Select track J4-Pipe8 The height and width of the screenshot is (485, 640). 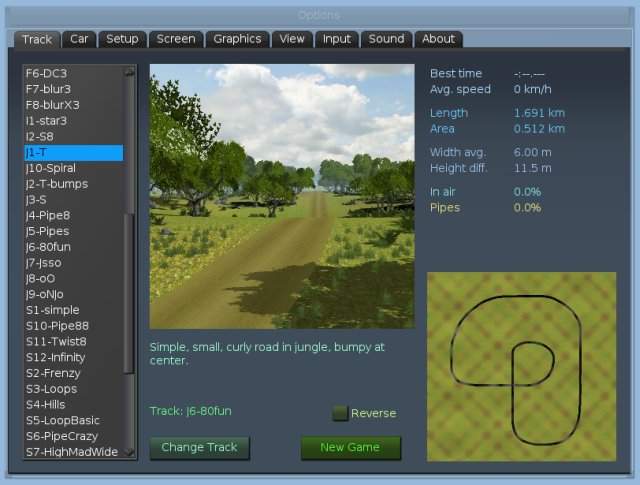(74, 216)
